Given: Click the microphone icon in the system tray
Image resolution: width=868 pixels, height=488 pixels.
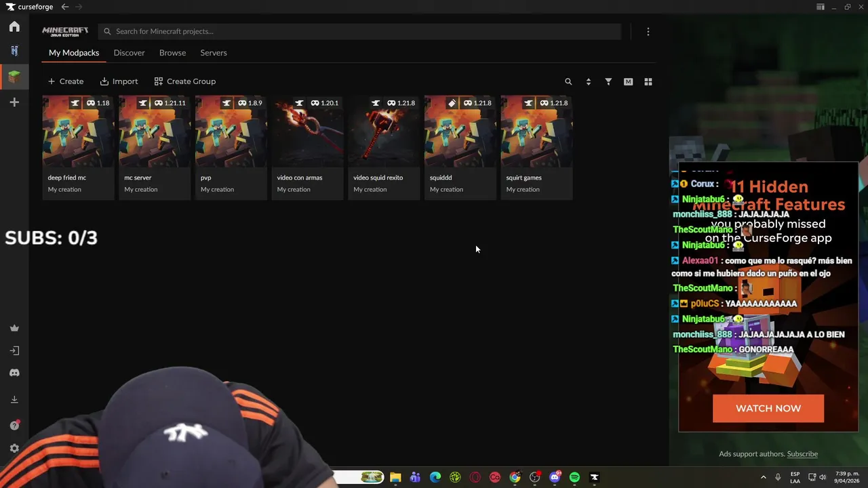Looking at the screenshot, I should [778, 477].
